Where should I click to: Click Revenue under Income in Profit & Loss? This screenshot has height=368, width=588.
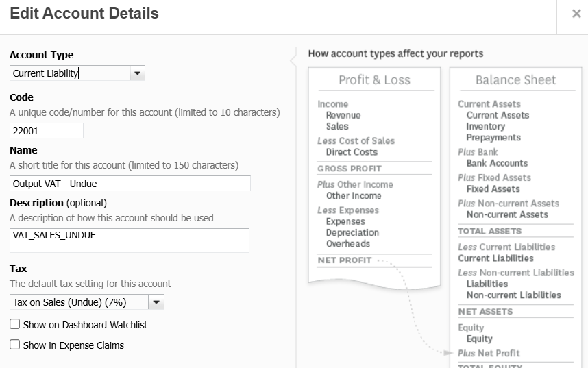343,115
